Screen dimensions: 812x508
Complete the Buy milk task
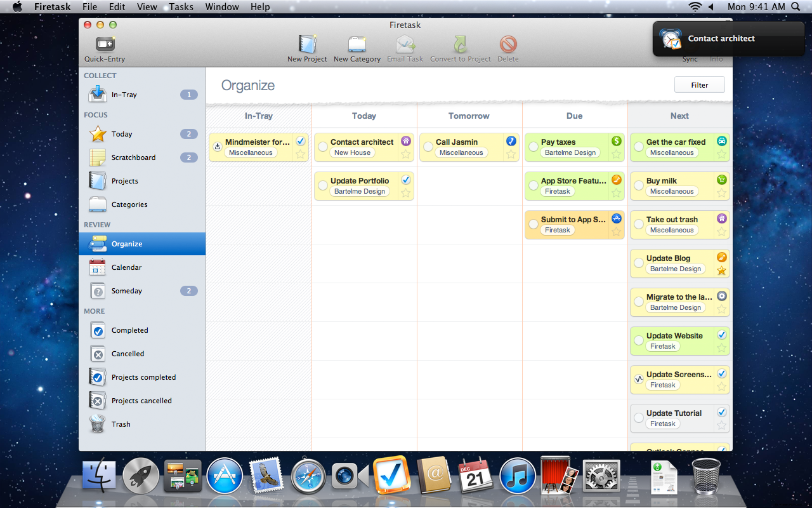639,185
